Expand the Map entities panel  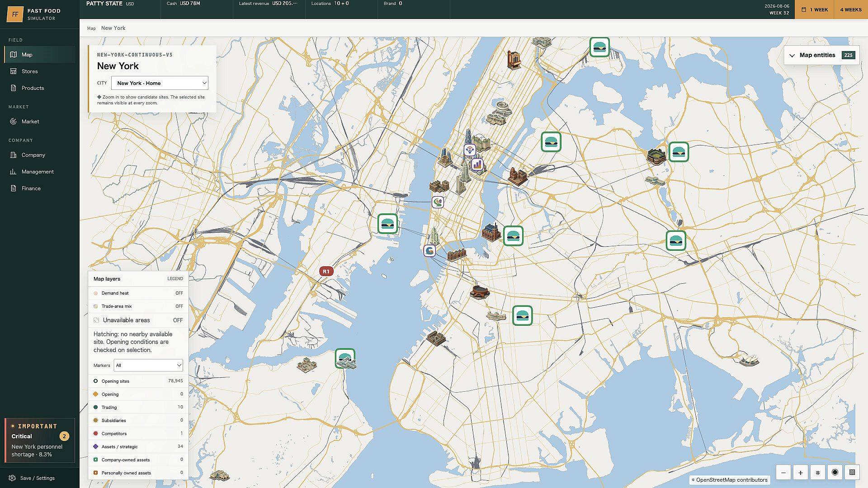coord(821,55)
